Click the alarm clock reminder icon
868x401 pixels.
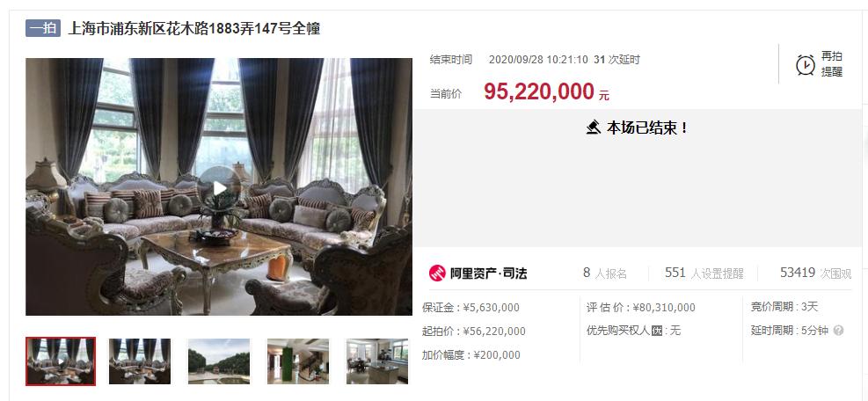pos(805,65)
